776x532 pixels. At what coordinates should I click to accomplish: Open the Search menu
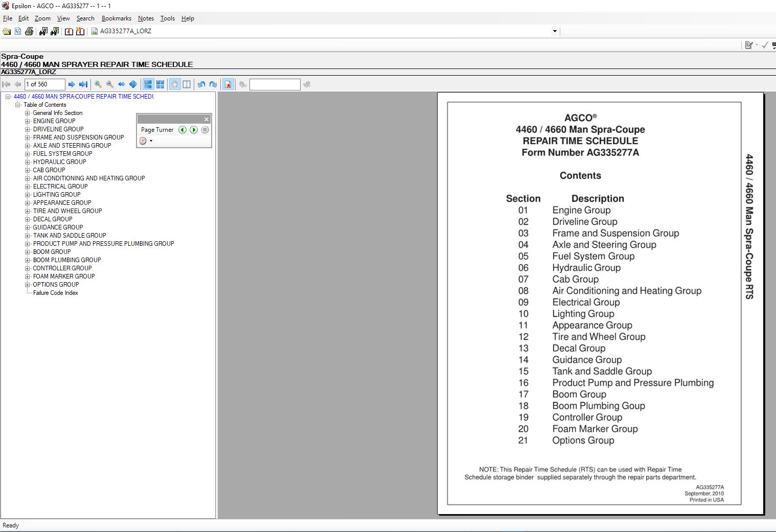[x=85, y=18]
